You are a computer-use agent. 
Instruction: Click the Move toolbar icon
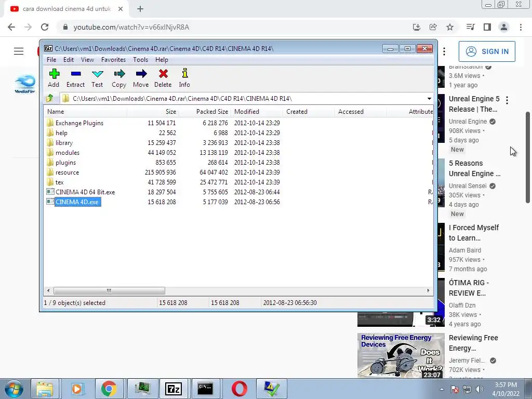[x=141, y=78]
